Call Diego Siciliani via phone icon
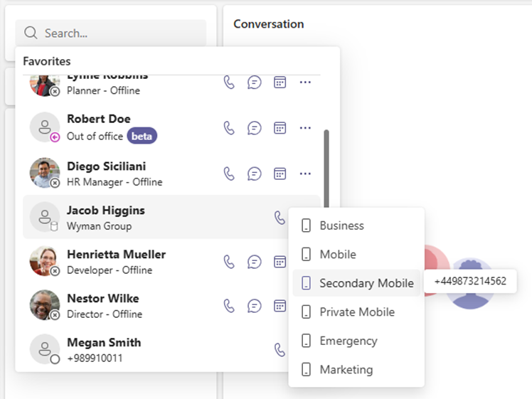 (x=229, y=174)
